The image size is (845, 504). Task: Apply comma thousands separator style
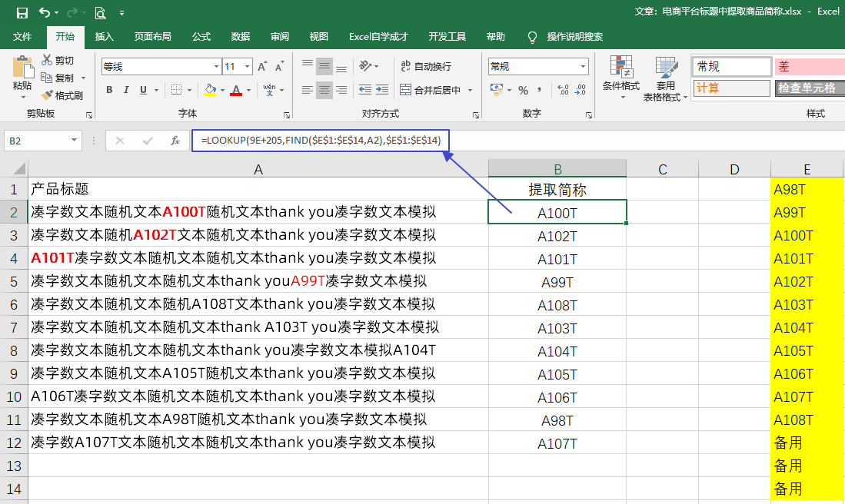540,90
